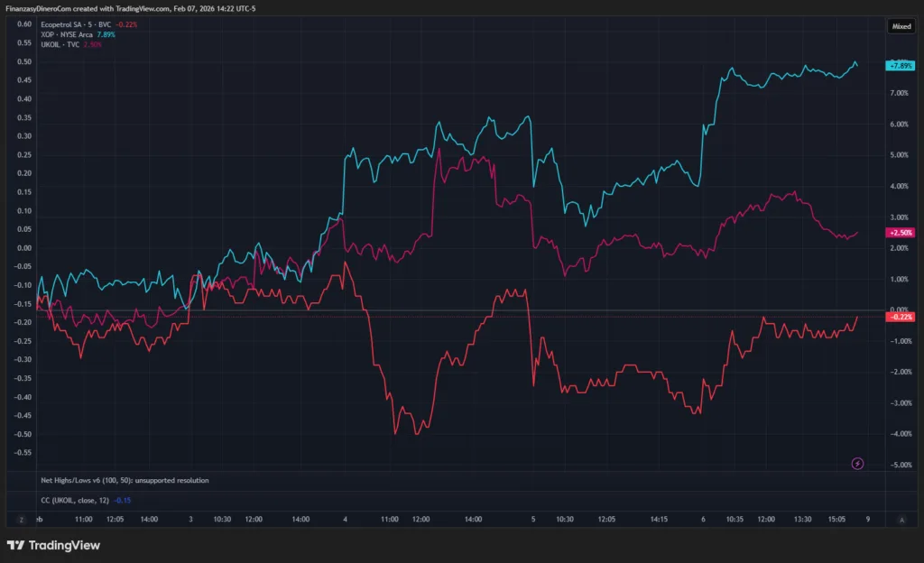The height and width of the screenshot is (563, 924).
Task: Click the +7.89% cyan price label
Action: 901,66
